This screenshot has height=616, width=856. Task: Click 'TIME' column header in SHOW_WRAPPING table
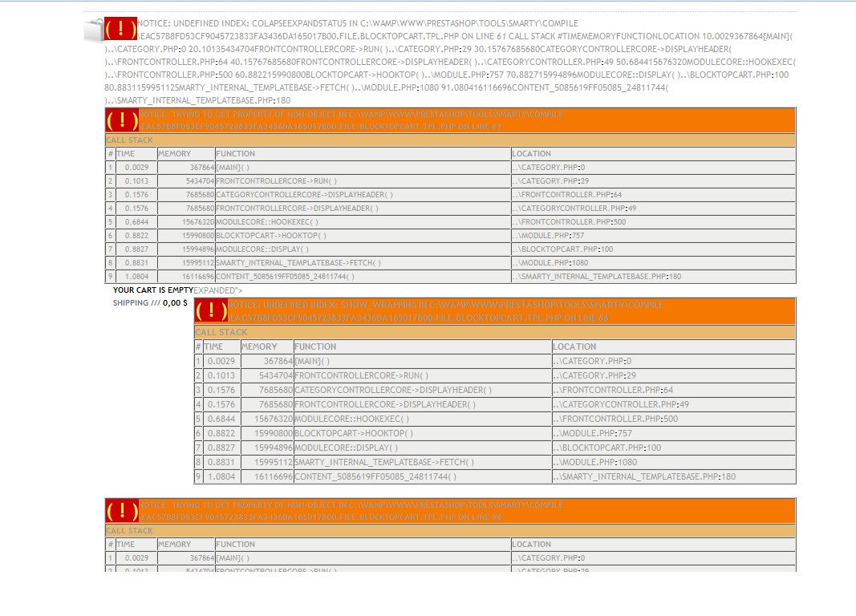click(x=213, y=346)
